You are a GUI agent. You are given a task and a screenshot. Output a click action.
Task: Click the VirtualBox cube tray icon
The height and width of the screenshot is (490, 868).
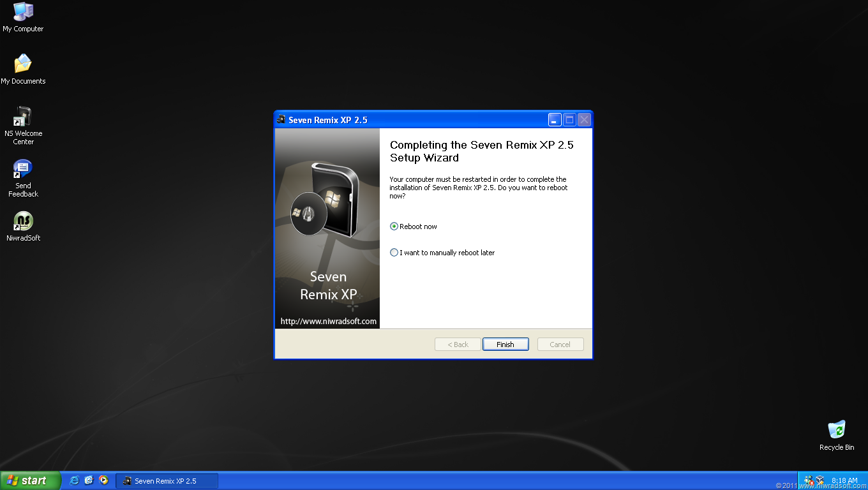coord(820,480)
